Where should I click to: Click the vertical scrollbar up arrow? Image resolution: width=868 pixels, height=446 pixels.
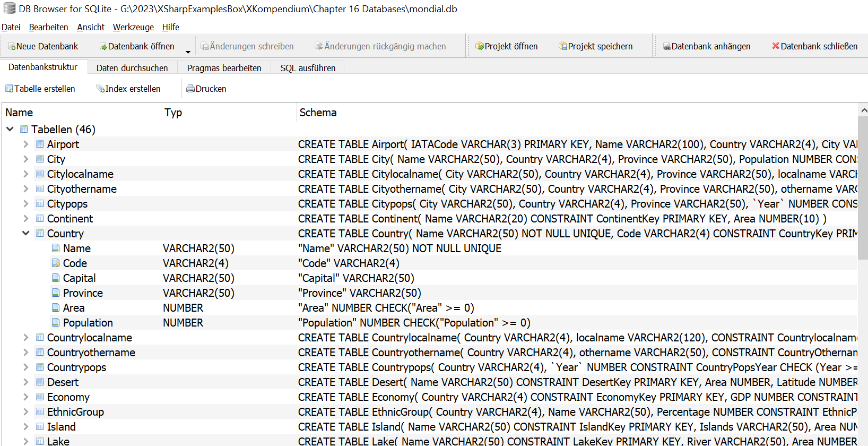point(864,110)
